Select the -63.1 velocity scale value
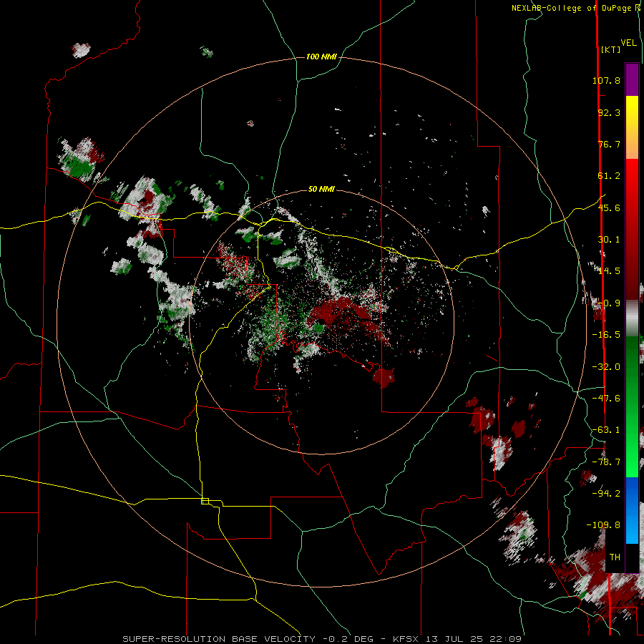The image size is (644, 644). (606, 430)
